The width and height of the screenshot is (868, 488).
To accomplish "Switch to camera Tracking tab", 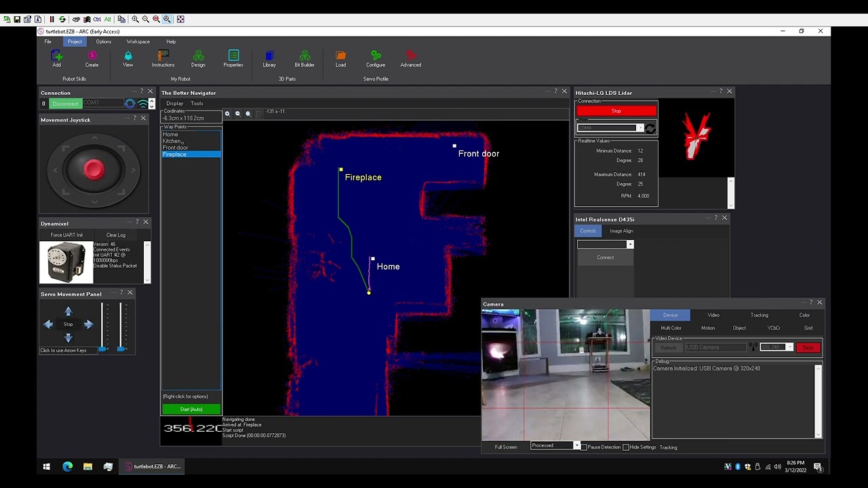I will [759, 315].
